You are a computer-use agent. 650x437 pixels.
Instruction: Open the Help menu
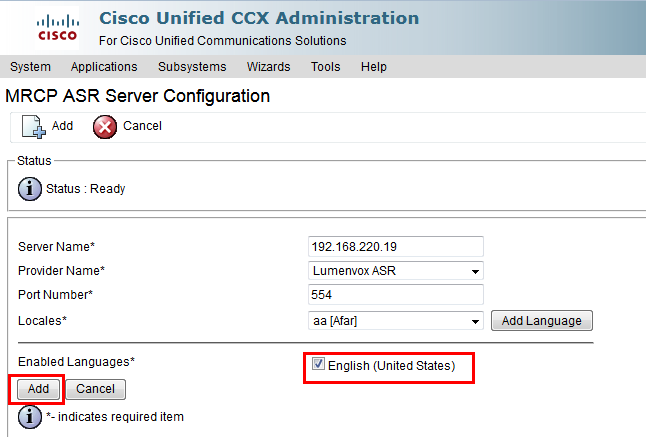(x=374, y=67)
